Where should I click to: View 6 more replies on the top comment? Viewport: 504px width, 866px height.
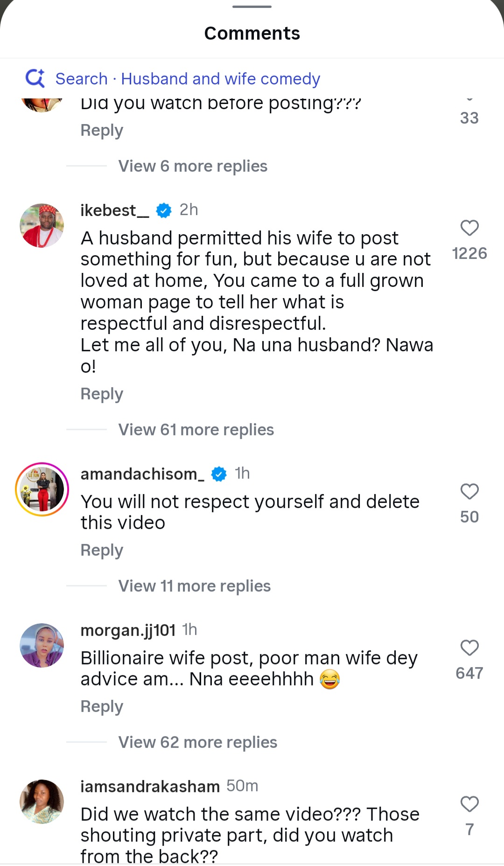[192, 166]
